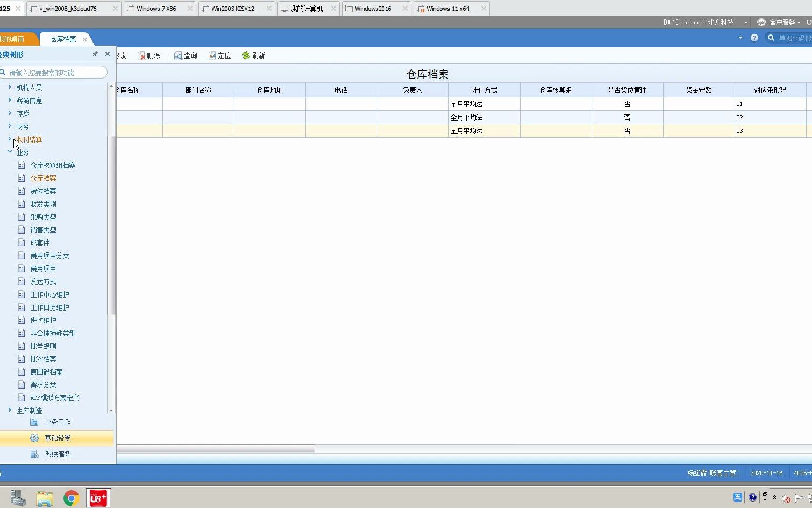Click the 对应条形码 cell 01
The height and width of the screenshot is (508, 812).
click(x=771, y=104)
